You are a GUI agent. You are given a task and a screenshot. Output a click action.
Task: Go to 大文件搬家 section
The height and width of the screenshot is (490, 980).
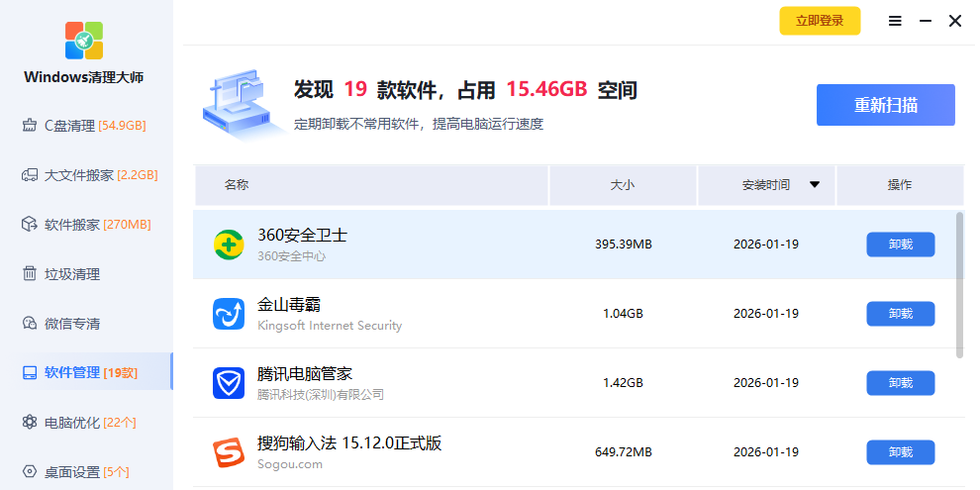(89, 175)
